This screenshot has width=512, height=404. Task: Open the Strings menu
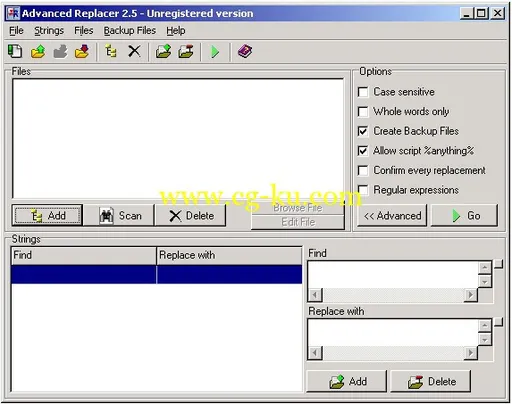pyautogui.click(x=49, y=31)
